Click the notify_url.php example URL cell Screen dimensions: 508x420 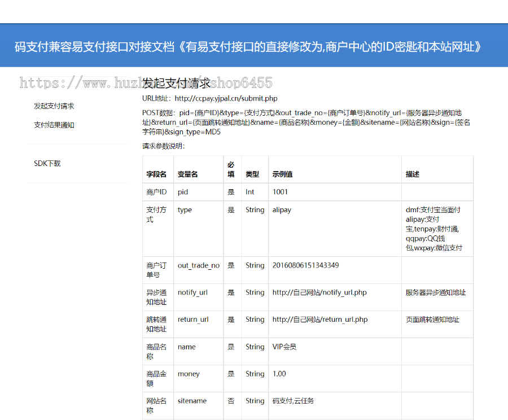point(319,292)
